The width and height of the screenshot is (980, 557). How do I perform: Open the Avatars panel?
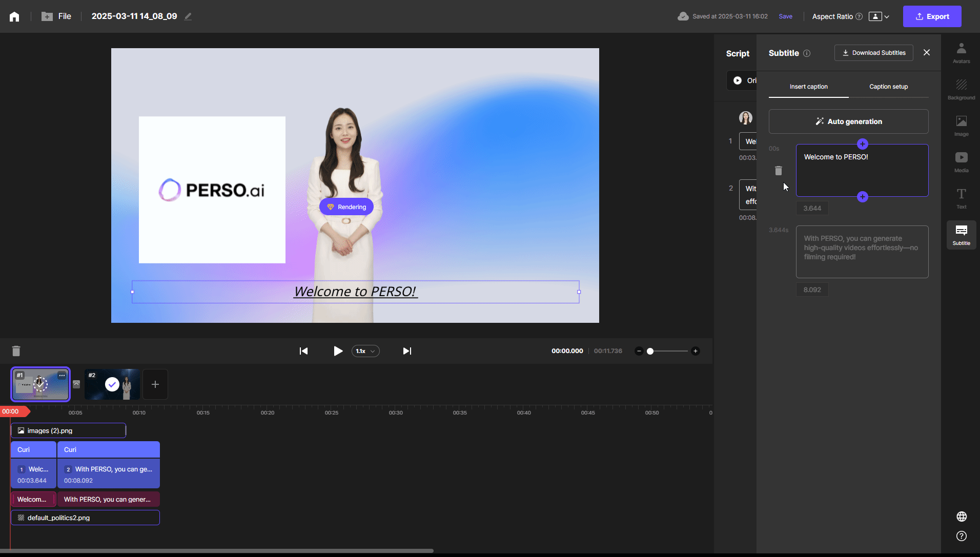(961, 53)
